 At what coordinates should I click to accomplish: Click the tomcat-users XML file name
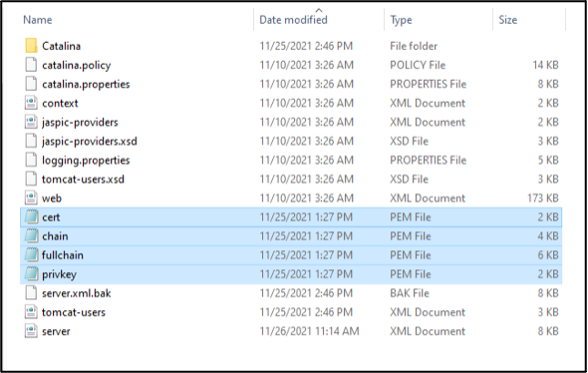click(74, 312)
